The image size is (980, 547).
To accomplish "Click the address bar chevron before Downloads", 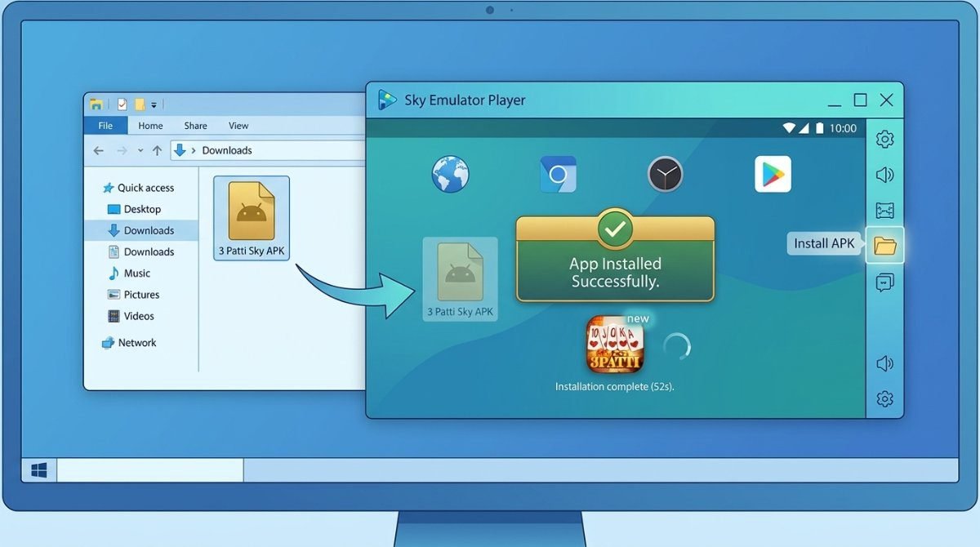I will (194, 150).
